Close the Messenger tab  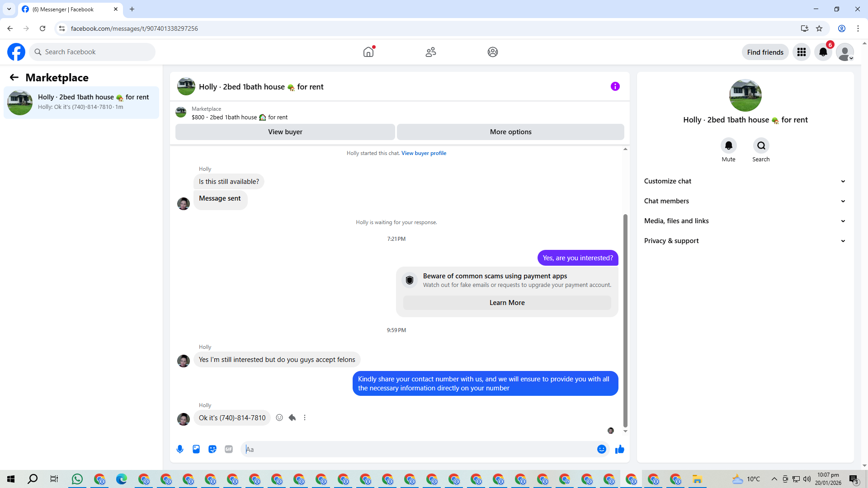(x=116, y=9)
